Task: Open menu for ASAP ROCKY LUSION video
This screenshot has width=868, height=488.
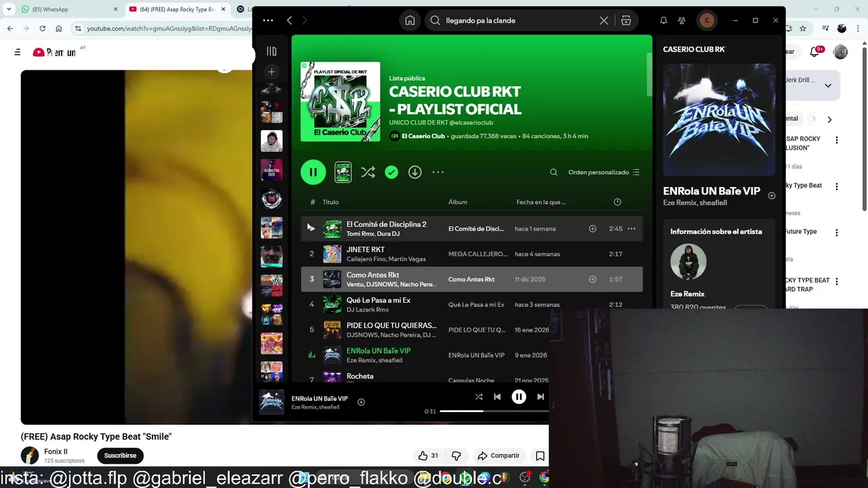Action: point(837,140)
